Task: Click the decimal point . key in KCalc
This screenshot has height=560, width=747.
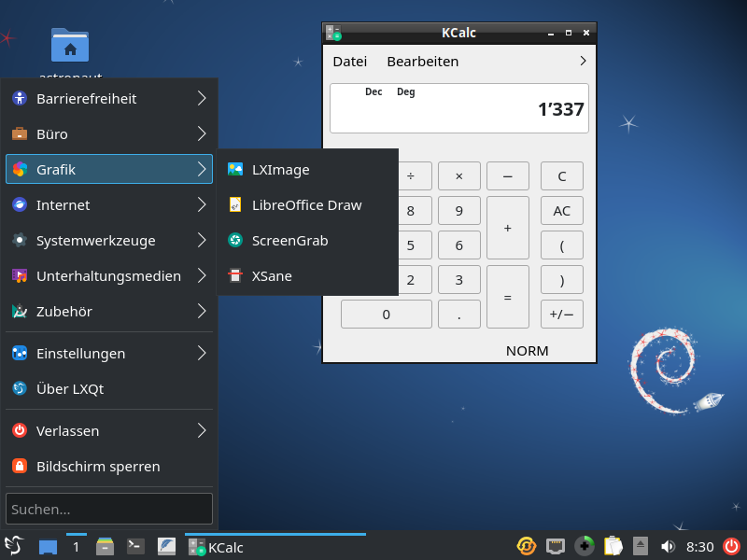Action: click(x=459, y=315)
